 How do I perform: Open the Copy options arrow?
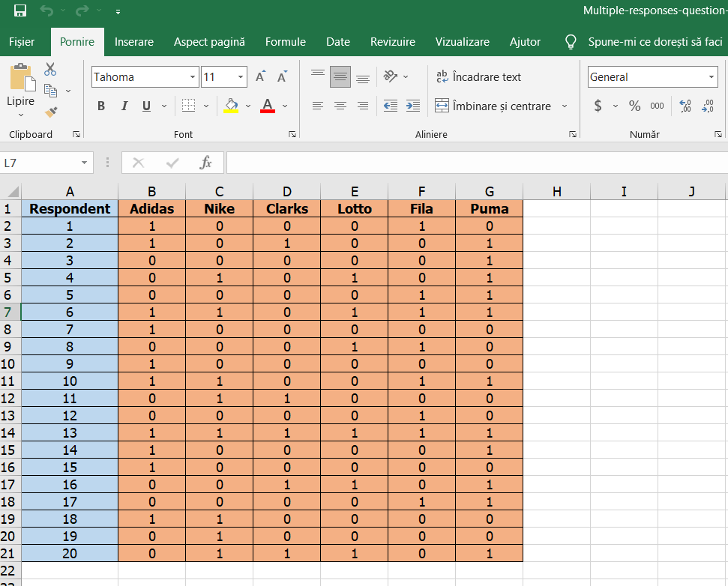pos(68,91)
